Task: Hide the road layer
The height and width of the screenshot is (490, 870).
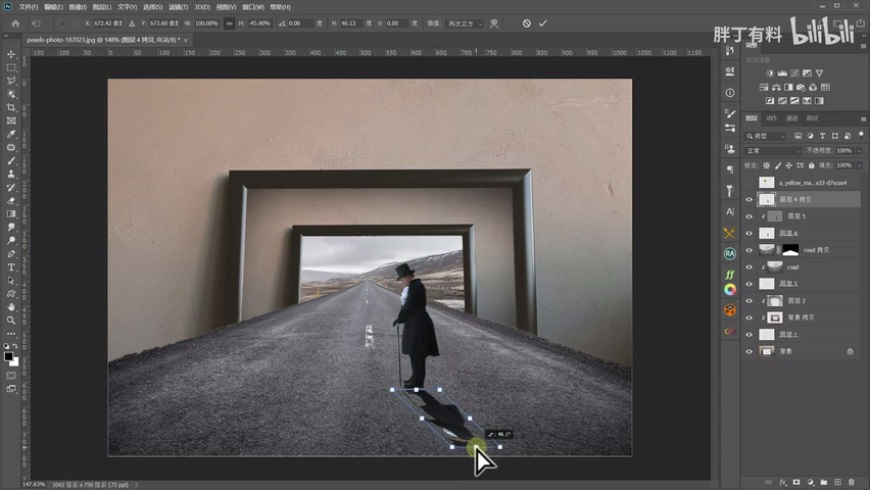Action: (749, 267)
